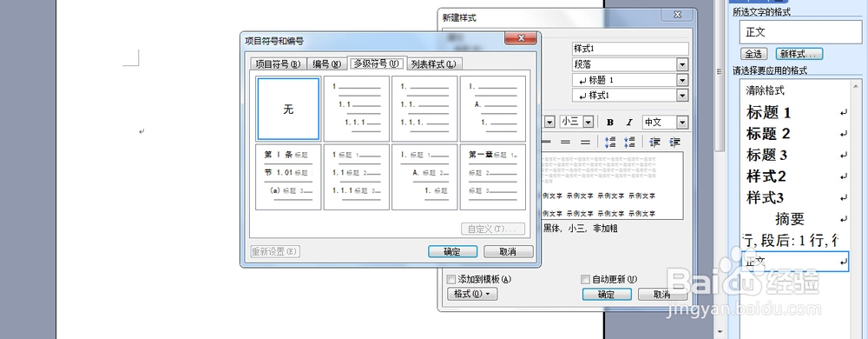Choose the 第 I 条 标题 outline thumbnail
Screen dimensions: 868x339
click(x=288, y=177)
